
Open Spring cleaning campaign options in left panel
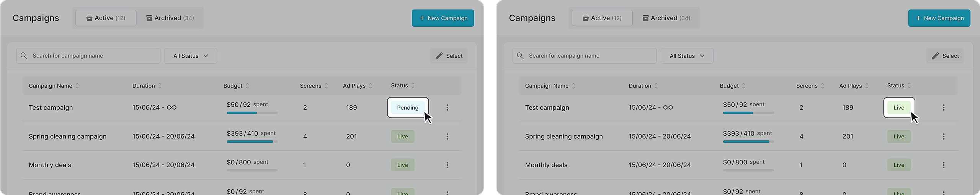(447, 136)
